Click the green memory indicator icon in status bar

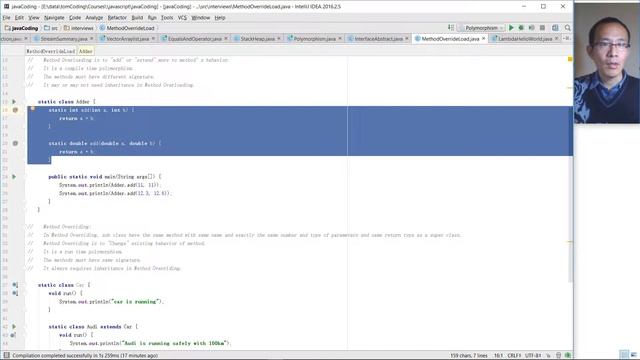click(568, 356)
